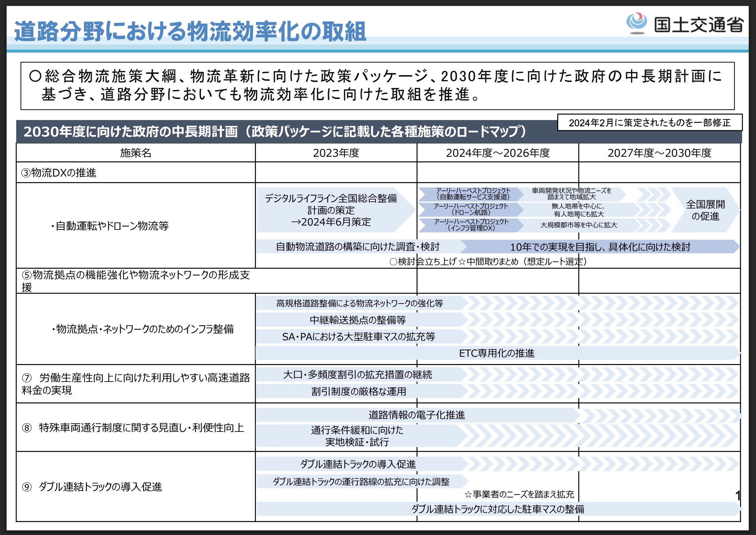
Task: Click 大規模都市等を中心に拡大 text
Action: click(579, 225)
